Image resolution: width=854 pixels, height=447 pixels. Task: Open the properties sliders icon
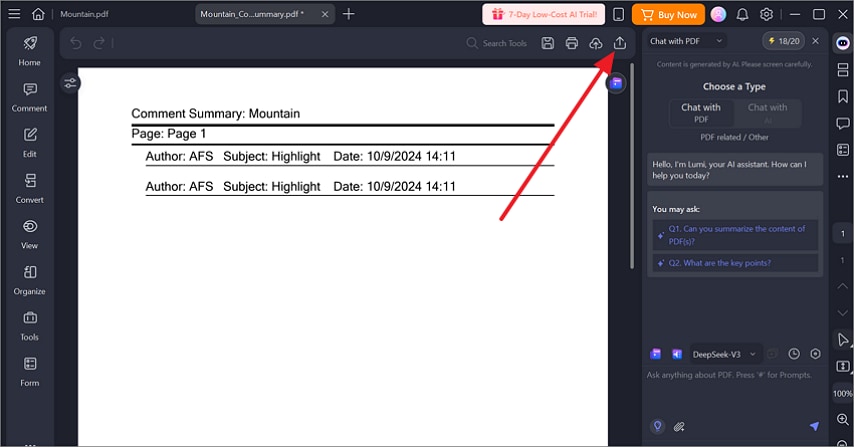(x=70, y=83)
